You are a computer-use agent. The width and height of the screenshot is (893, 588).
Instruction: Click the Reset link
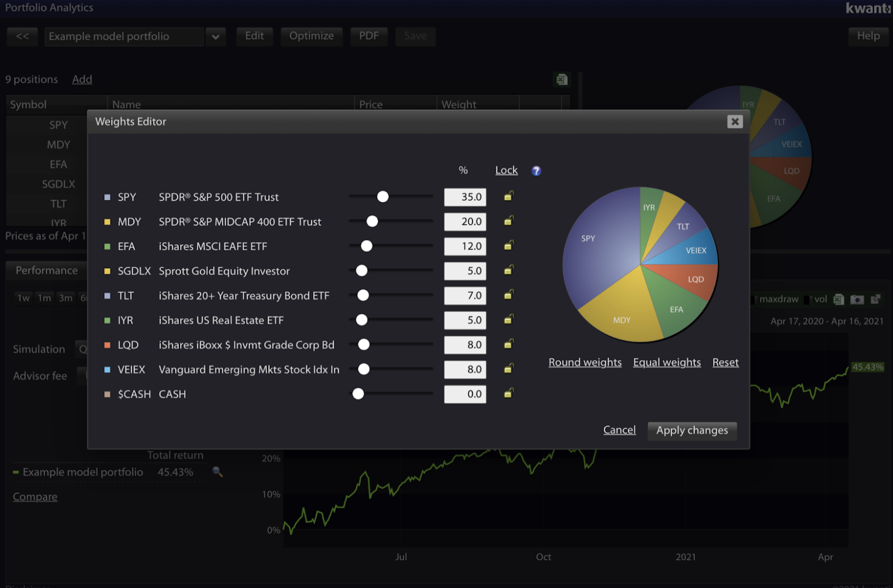coord(725,362)
